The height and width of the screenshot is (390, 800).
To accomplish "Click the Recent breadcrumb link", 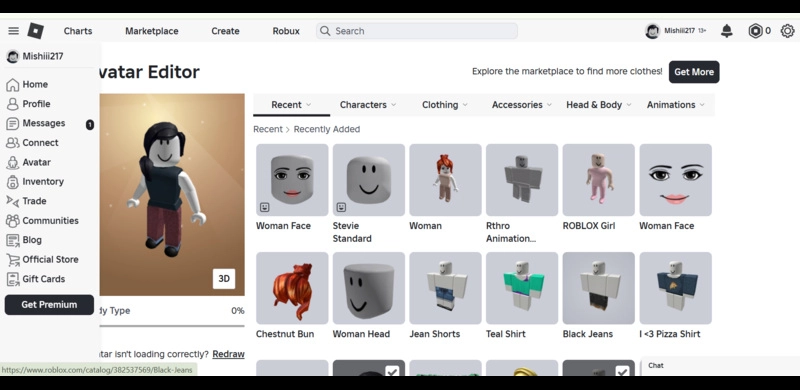I will point(268,130).
